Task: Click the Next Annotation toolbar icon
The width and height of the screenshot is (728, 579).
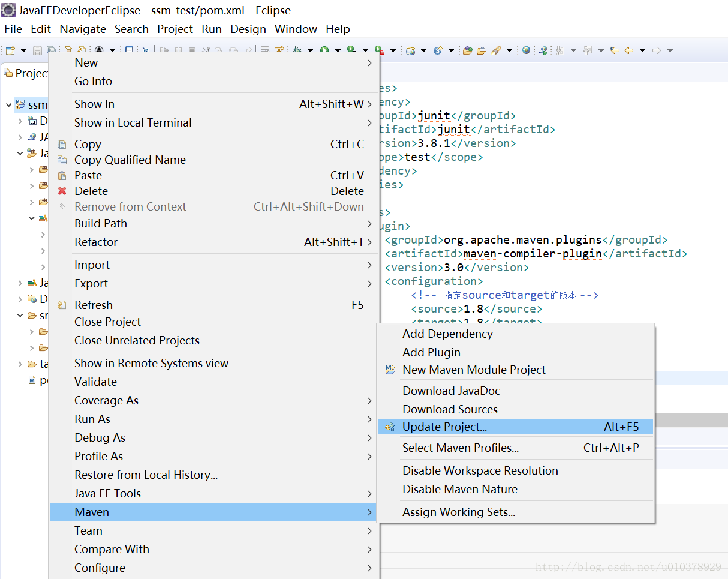Action: pyautogui.click(x=559, y=50)
